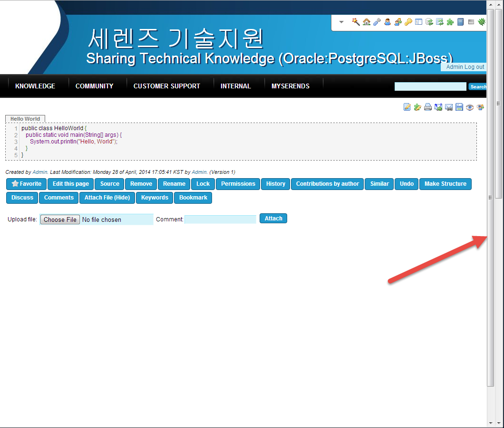Click the edit page pencil icon

coord(407,107)
